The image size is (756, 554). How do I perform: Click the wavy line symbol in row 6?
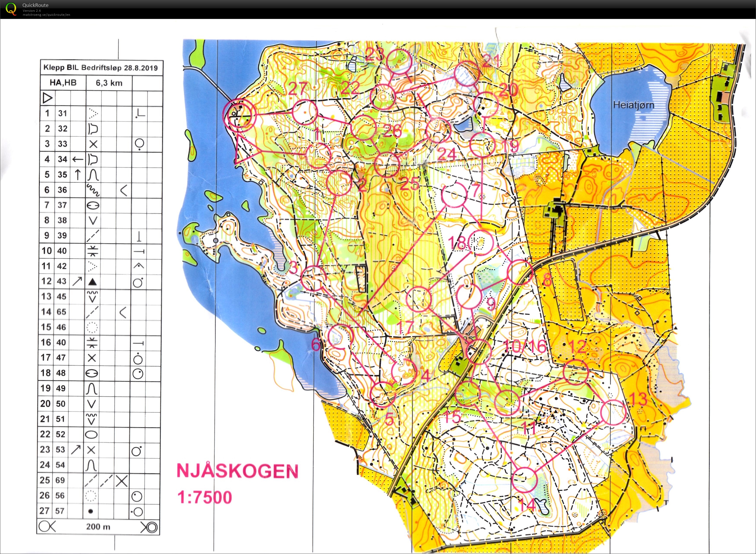[x=93, y=190]
